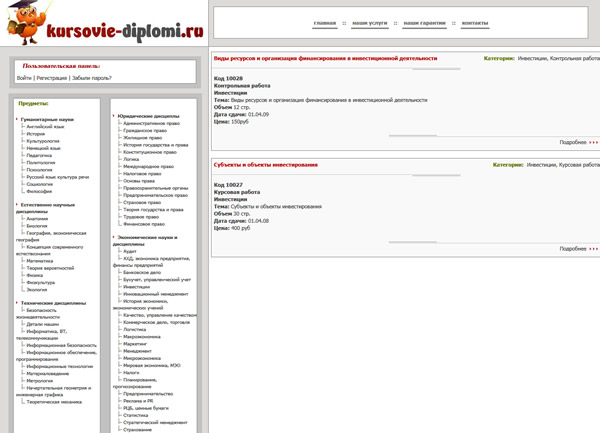Select «Философия» in subjects tree

coord(39,191)
